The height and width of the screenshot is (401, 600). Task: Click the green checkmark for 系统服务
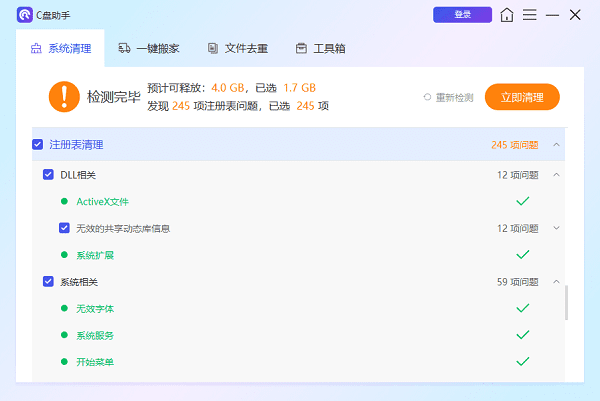(x=522, y=335)
